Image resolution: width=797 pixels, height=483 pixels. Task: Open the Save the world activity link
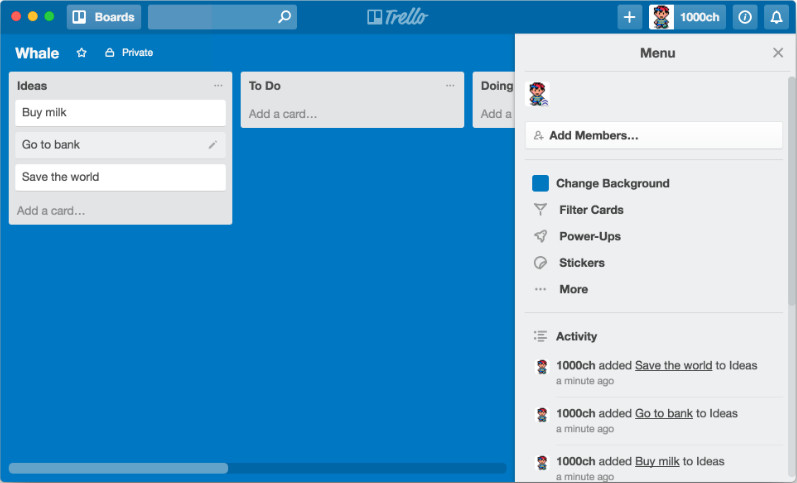click(673, 365)
